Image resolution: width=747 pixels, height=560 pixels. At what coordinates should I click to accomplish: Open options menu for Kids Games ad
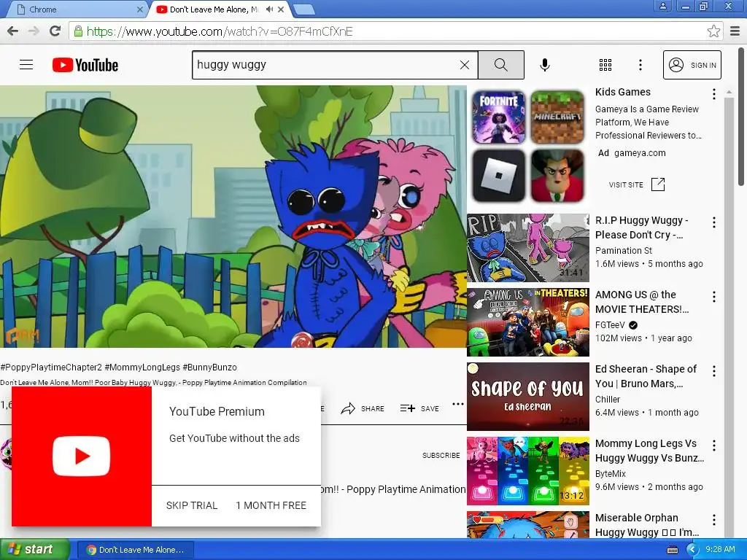(713, 94)
